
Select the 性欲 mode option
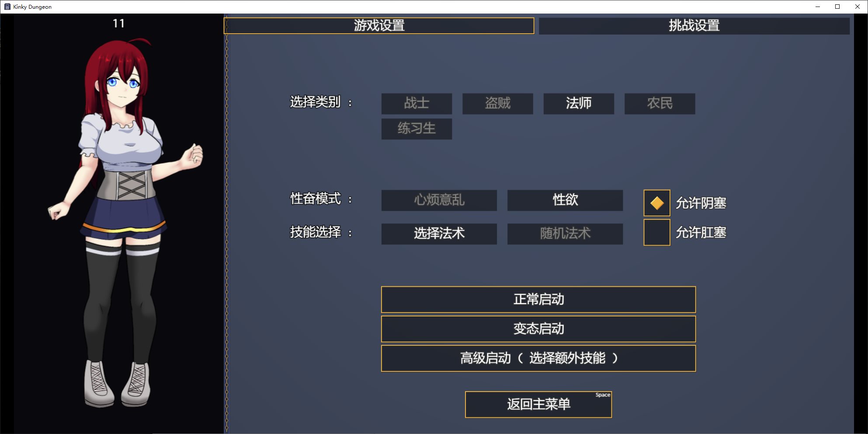pyautogui.click(x=565, y=200)
